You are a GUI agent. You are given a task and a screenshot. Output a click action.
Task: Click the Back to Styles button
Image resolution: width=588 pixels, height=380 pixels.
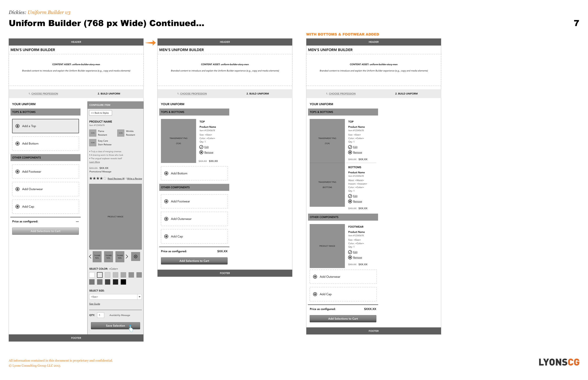[100, 113]
